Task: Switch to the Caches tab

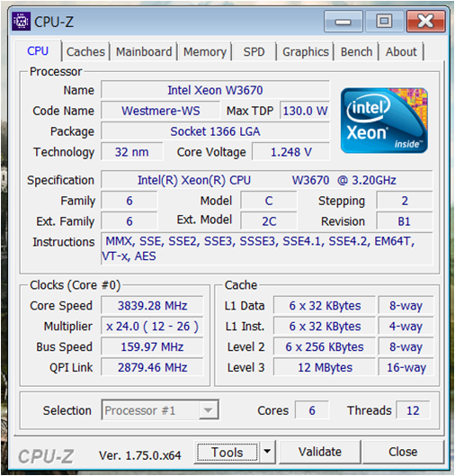Action: coord(85,52)
